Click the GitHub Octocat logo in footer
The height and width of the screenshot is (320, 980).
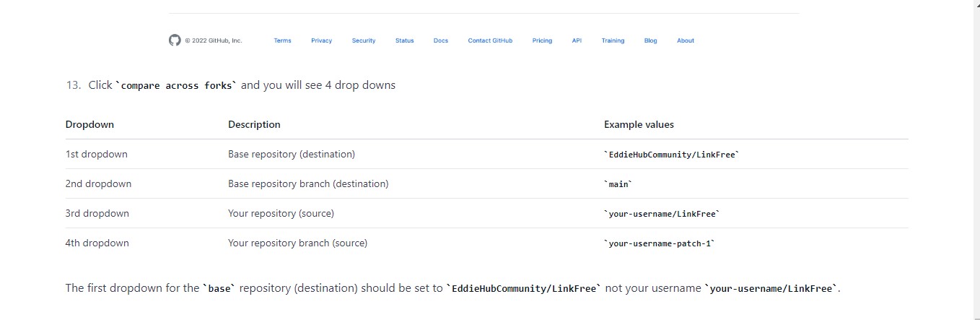175,40
